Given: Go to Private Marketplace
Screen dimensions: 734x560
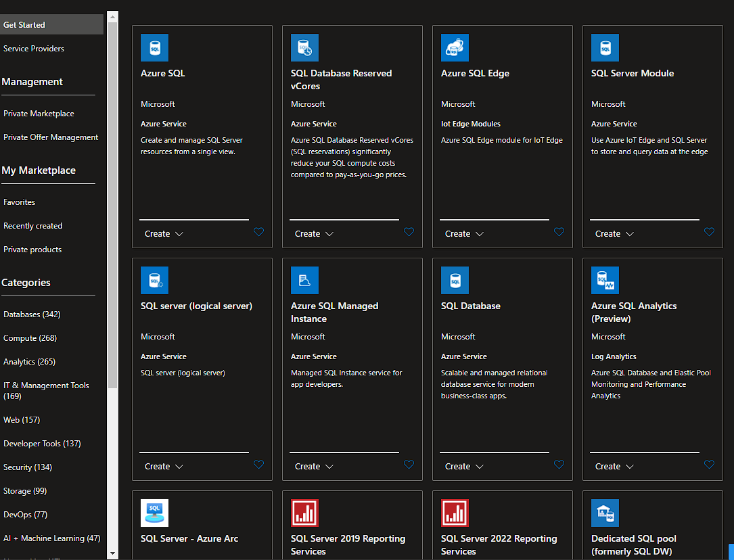Looking at the screenshot, I should point(39,114).
